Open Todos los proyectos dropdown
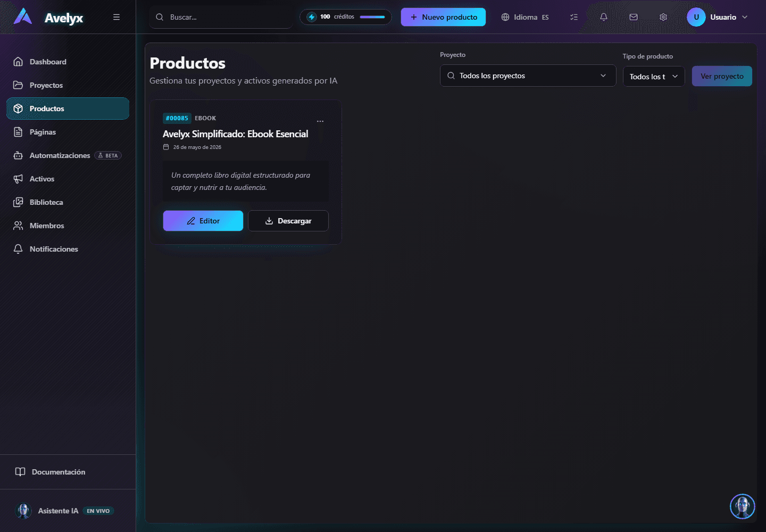This screenshot has height=532, width=766. (528, 76)
